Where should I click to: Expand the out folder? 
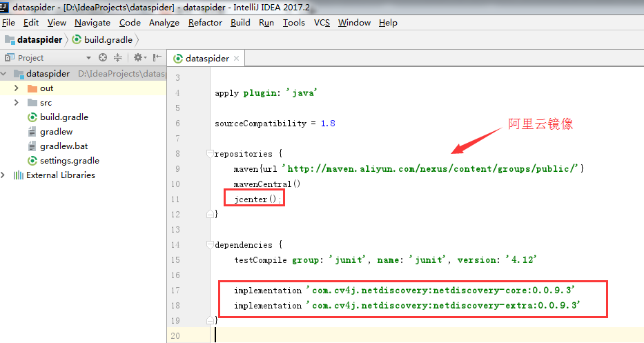click(17, 88)
